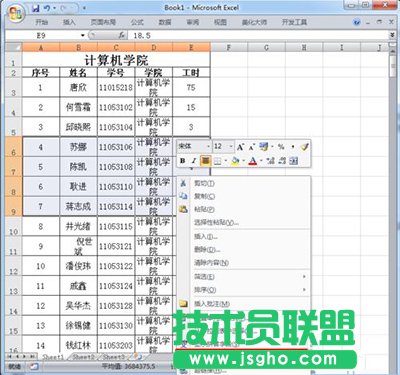Select the row 10 header
This screenshot has width=400, height=375.
(13, 226)
